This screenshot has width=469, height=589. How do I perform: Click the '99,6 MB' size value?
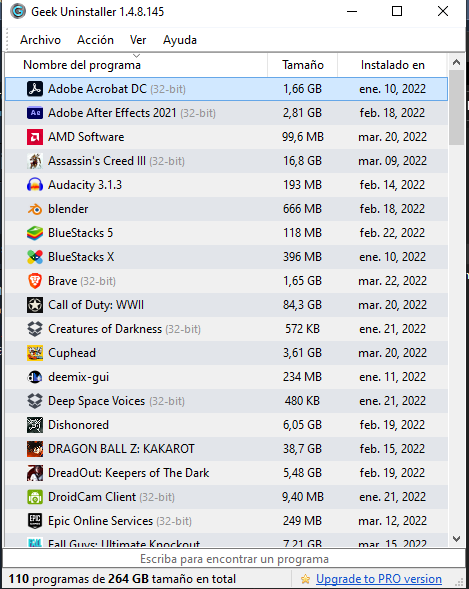[x=303, y=137]
